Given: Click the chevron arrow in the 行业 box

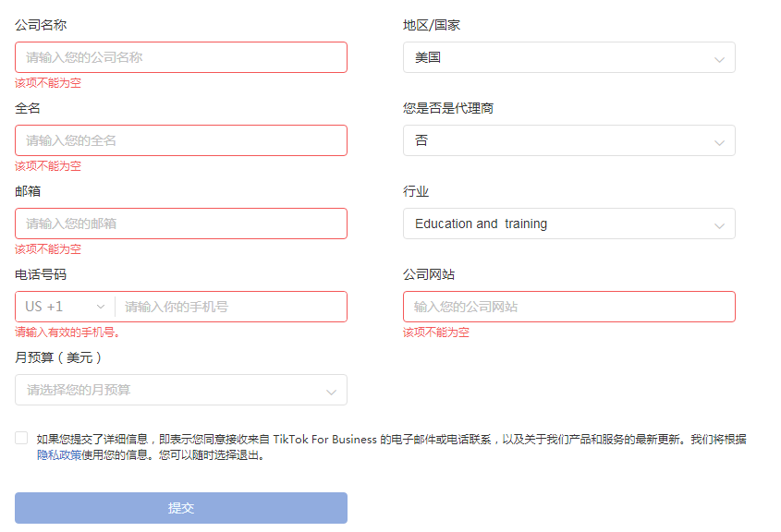Looking at the screenshot, I should [720, 225].
